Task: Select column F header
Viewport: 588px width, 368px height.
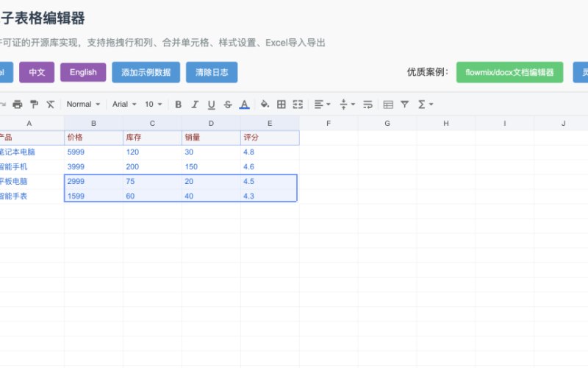Action: [x=329, y=123]
